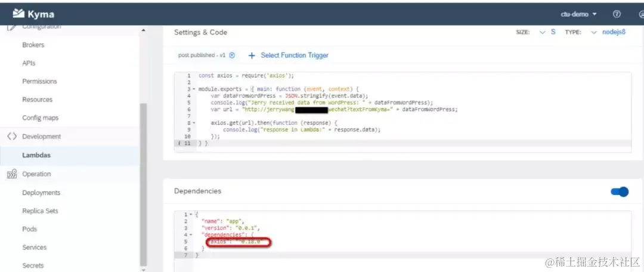Open Services in sidebar

34,248
